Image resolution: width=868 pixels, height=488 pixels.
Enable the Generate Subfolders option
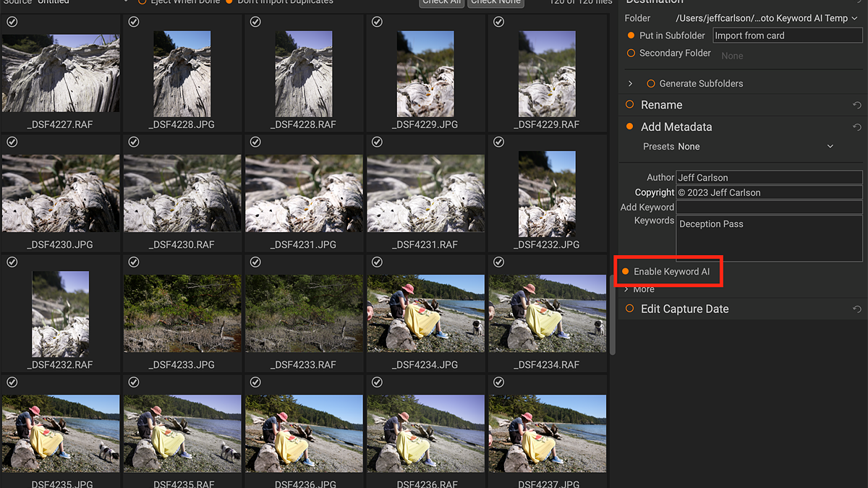(650, 84)
